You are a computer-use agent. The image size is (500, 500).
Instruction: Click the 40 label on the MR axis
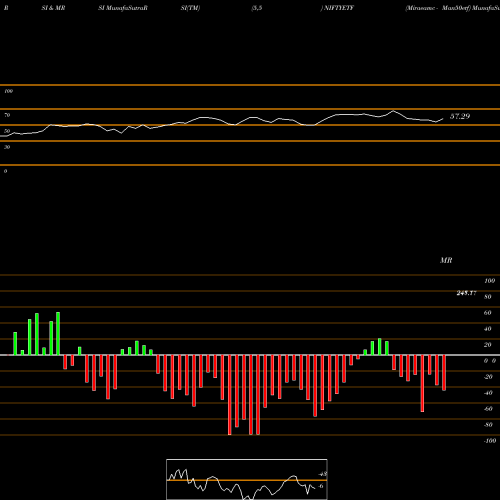(488, 329)
